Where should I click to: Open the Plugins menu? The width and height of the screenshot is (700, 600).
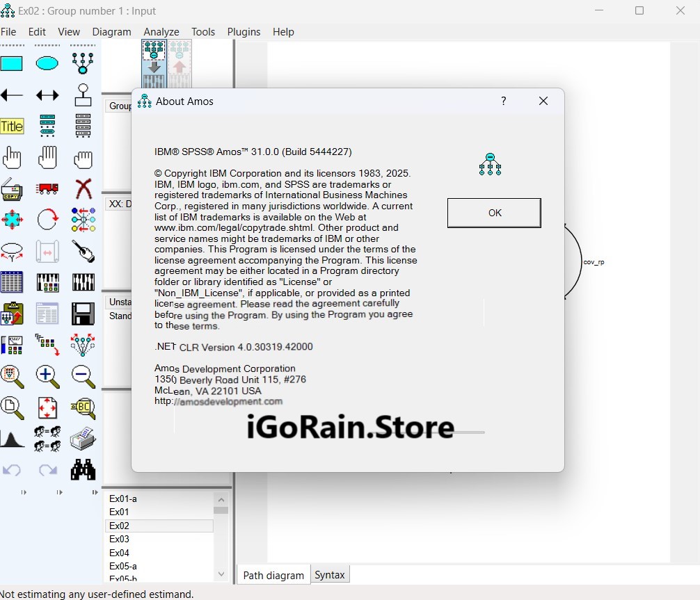[244, 32]
